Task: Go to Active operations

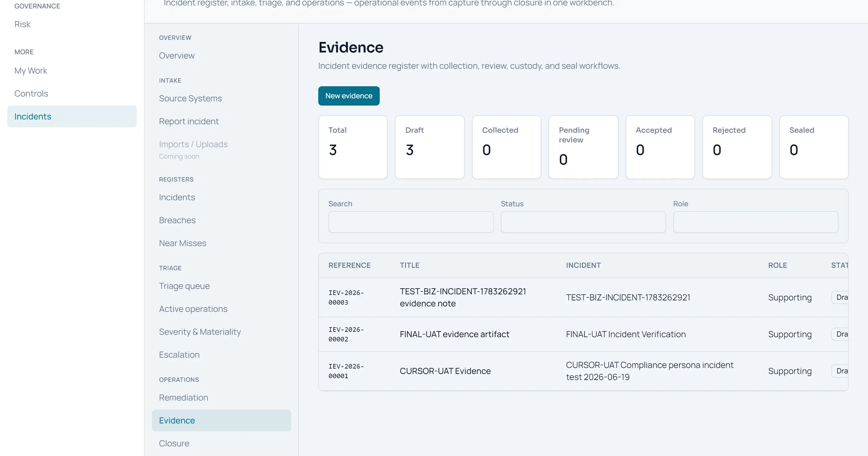Action: pos(193,309)
